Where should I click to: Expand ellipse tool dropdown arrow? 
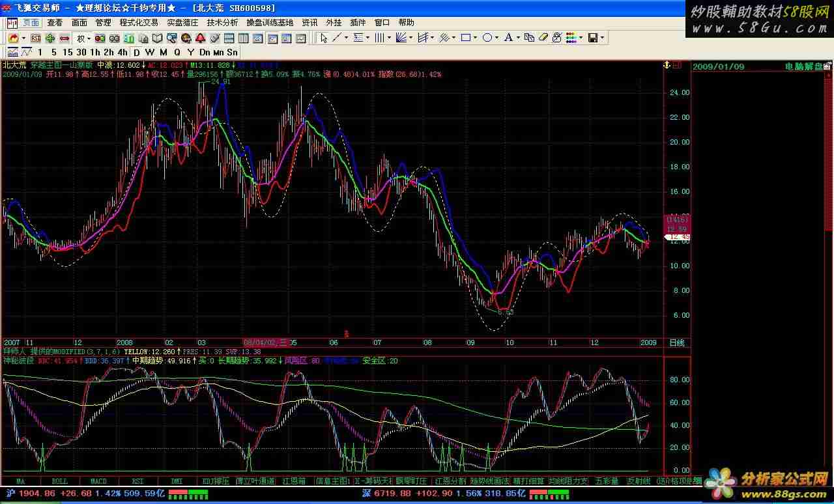(496, 38)
